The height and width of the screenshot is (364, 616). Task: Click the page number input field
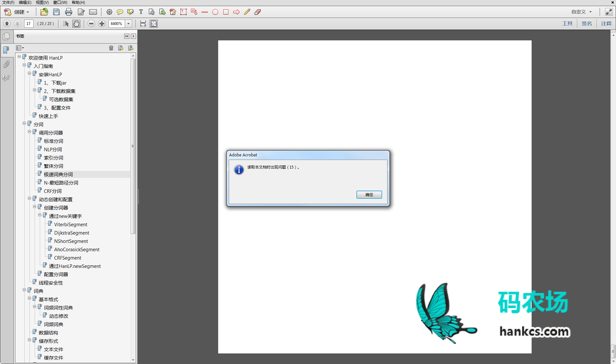pos(29,24)
